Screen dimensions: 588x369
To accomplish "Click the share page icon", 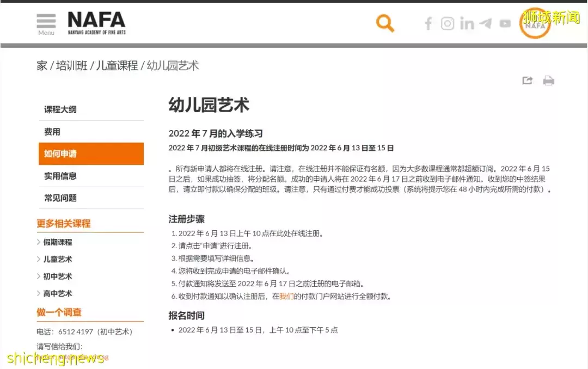I will [527, 81].
